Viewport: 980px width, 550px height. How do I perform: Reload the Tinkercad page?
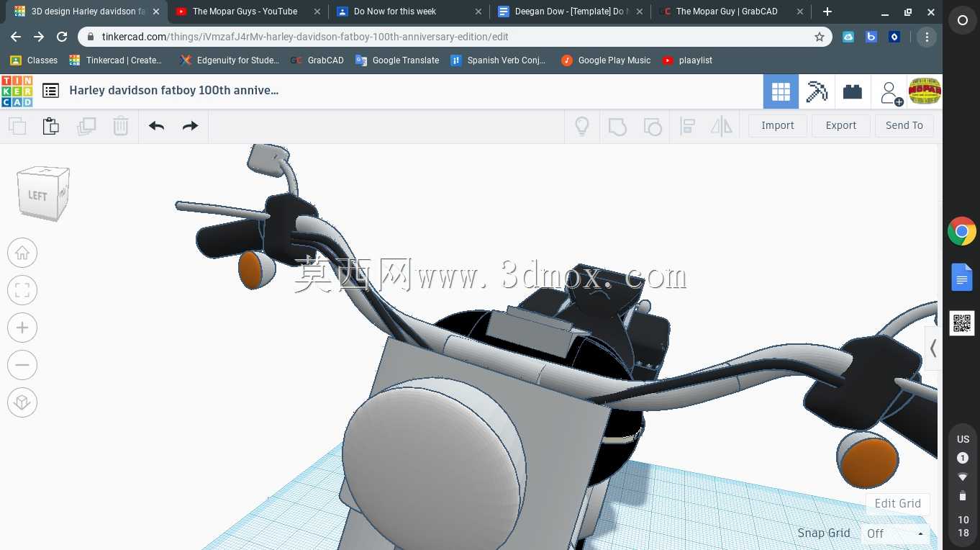click(62, 37)
